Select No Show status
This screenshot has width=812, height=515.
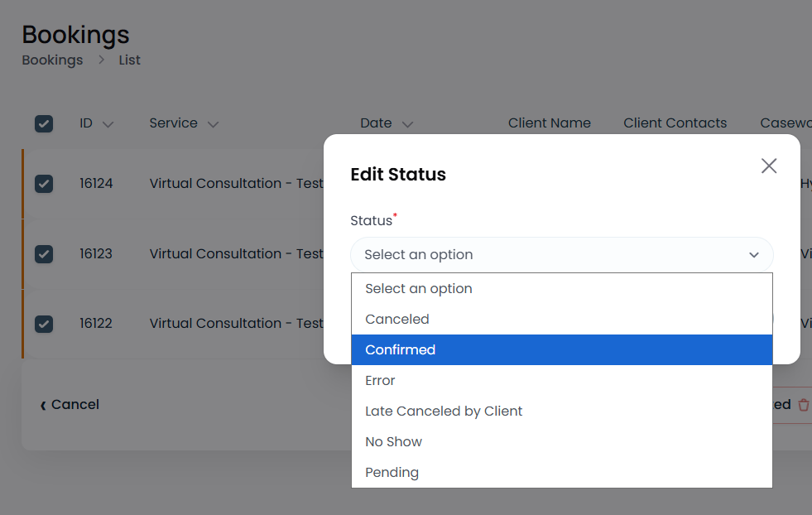point(562,441)
